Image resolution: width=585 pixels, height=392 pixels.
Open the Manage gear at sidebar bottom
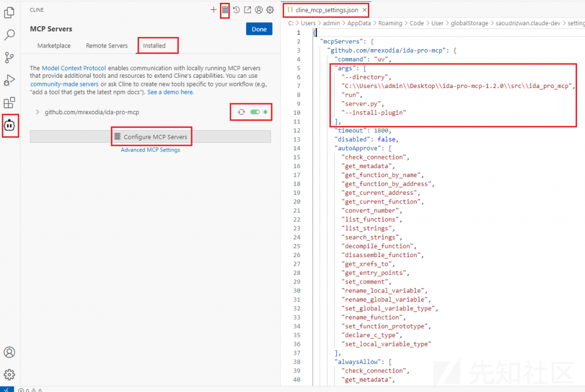(9, 374)
